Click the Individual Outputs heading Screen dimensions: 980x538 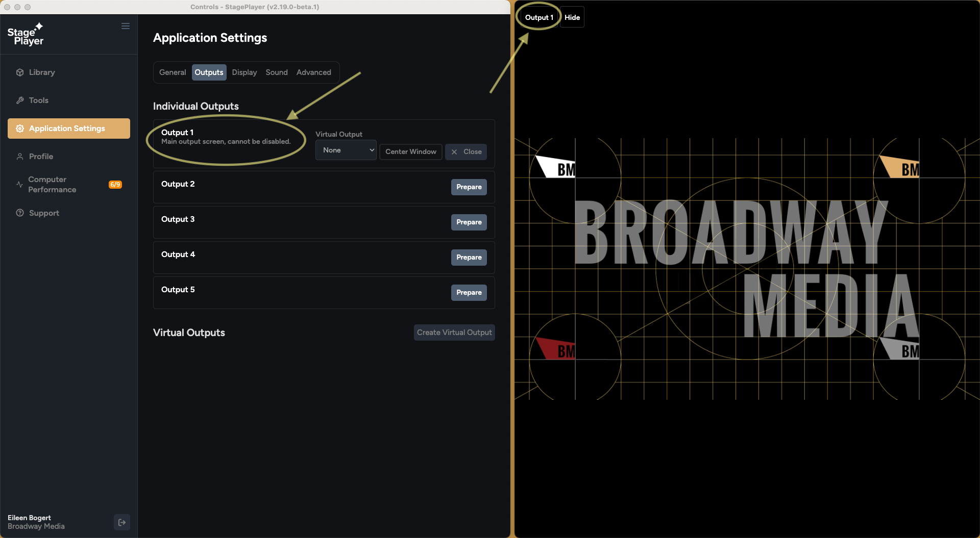pyautogui.click(x=196, y=106)
